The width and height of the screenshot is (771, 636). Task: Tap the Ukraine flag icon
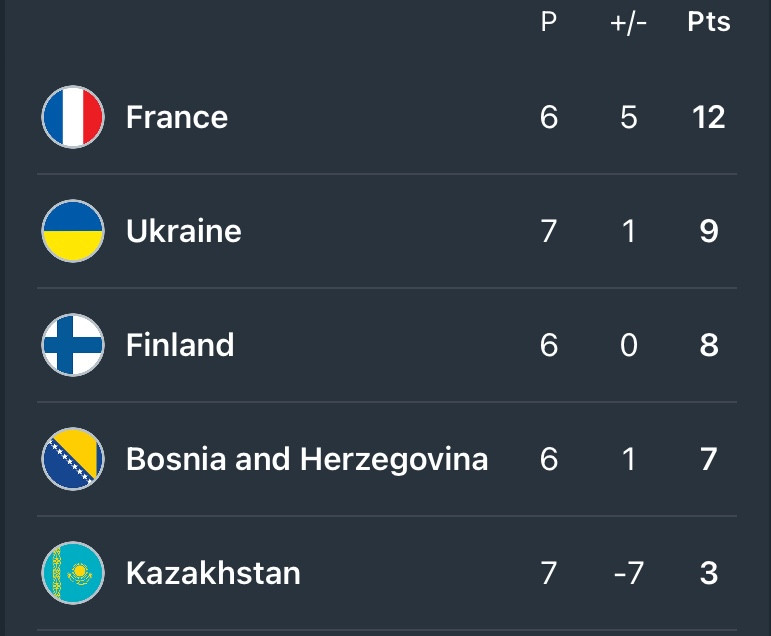[x=73, y=231]
